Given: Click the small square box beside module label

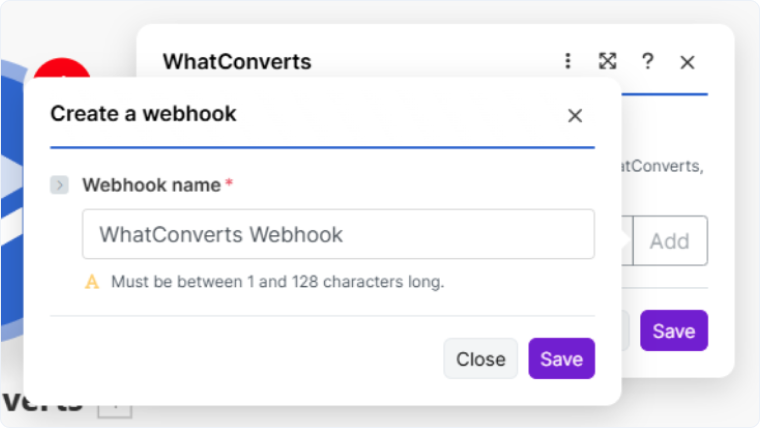Looking at the screenshot, I should pyautogui.click(x=115, y=410).
